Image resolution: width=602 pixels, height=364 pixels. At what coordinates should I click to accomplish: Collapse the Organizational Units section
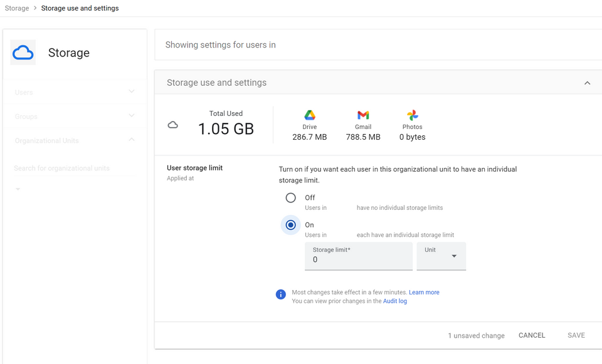click(x=132, y=140)
